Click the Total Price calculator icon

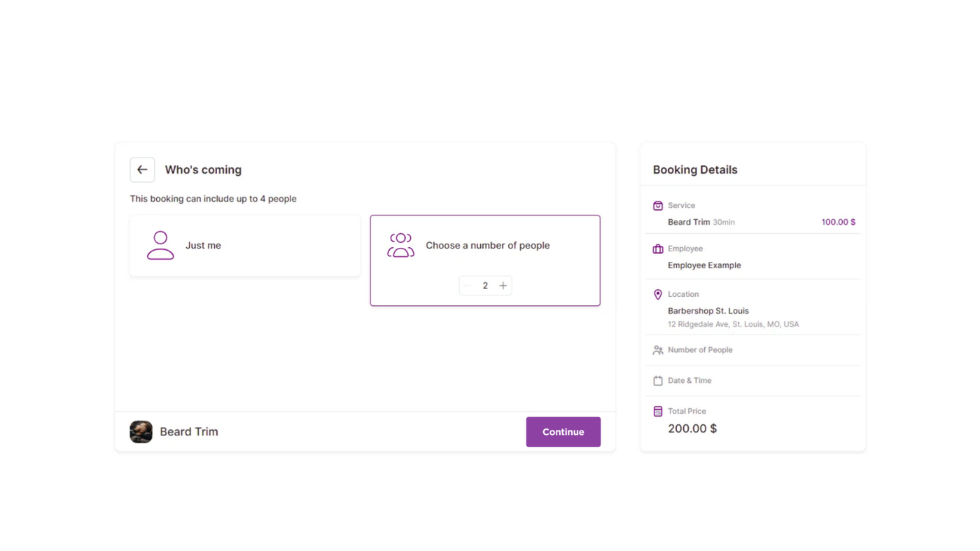pos(658,412)
